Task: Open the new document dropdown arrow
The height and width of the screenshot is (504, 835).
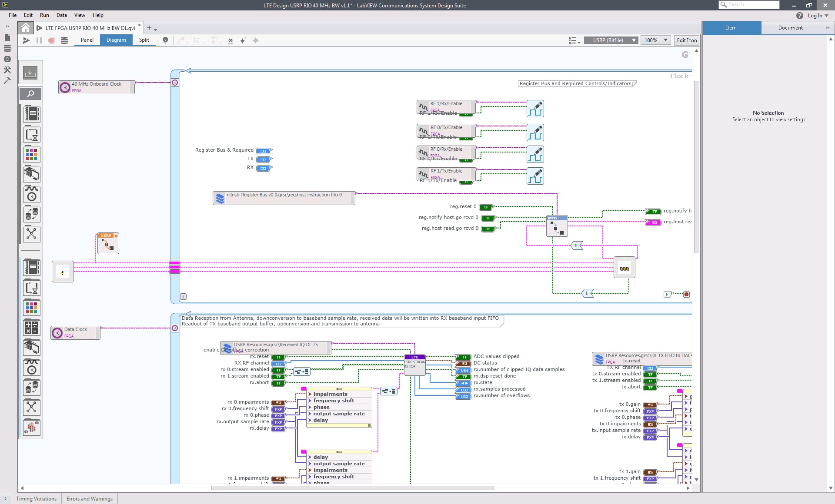Action: 156,30
